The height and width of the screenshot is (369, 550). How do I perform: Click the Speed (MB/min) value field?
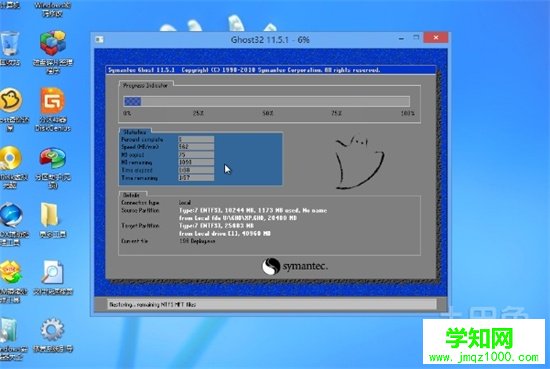coord(196,147)
